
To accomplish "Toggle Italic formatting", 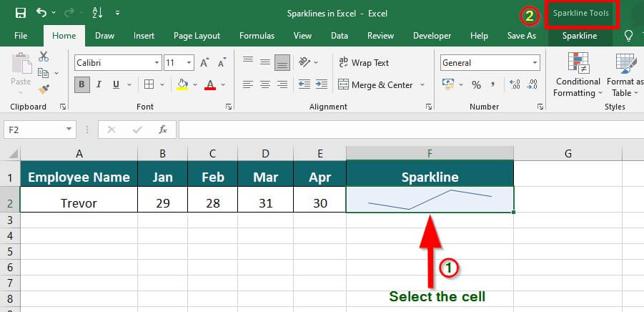I will click(x=100, y=85).
